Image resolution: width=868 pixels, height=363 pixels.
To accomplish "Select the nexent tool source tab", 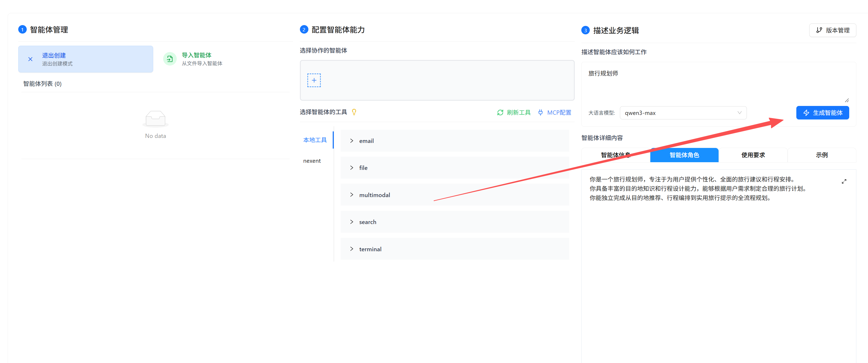I will click(x=312, y=161).
